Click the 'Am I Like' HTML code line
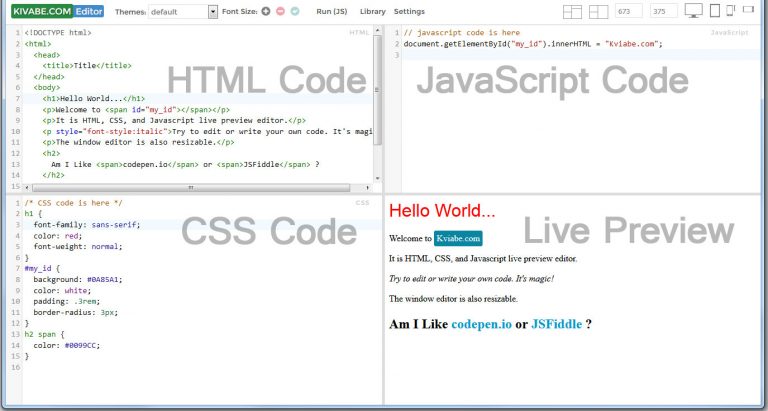768x411 pixels. click(185, 164)
